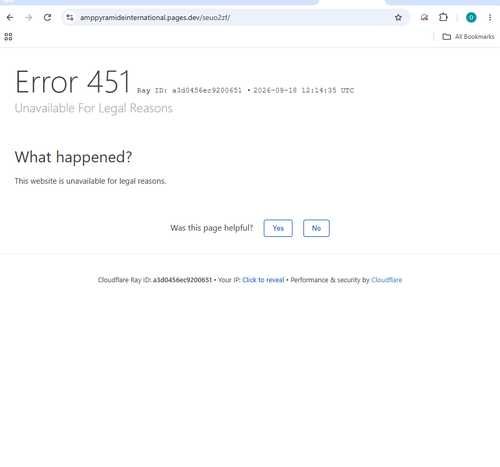
Task: Open the apps grid in bookmarks bar
Action: pyautogui.click(x=8, y=37)
